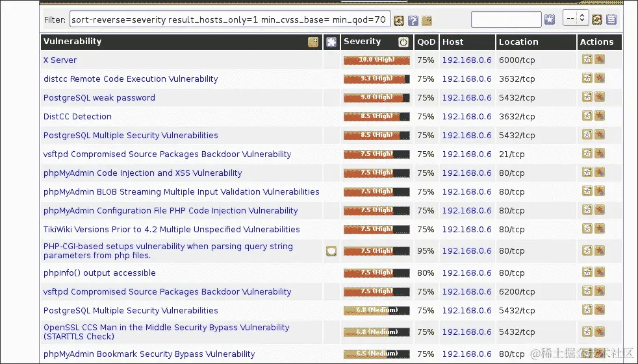Open the X Server vulnerability link
Viewport: 638px width, 364px height.
(60, 60)
